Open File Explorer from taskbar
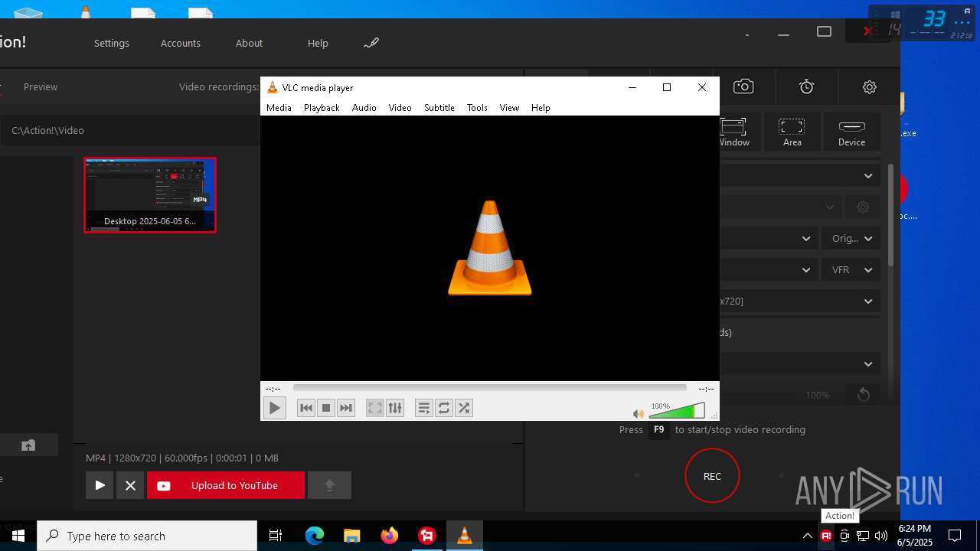Viewport: 980px width, 551px height. click(351, 536)
